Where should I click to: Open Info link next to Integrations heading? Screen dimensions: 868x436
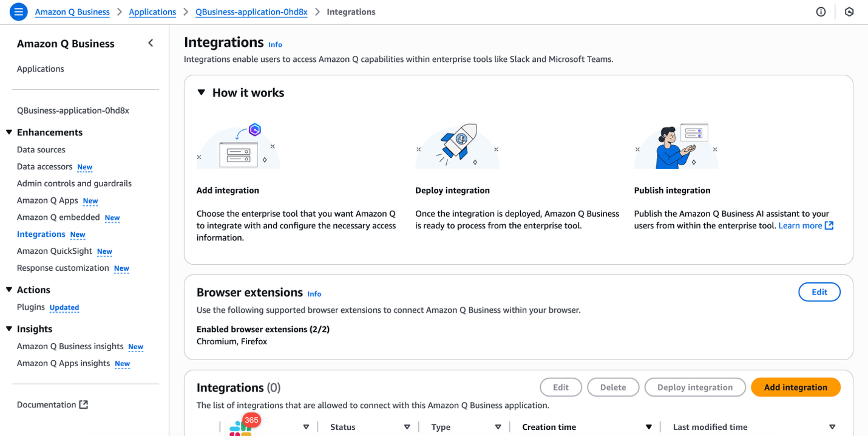point(275,44)
